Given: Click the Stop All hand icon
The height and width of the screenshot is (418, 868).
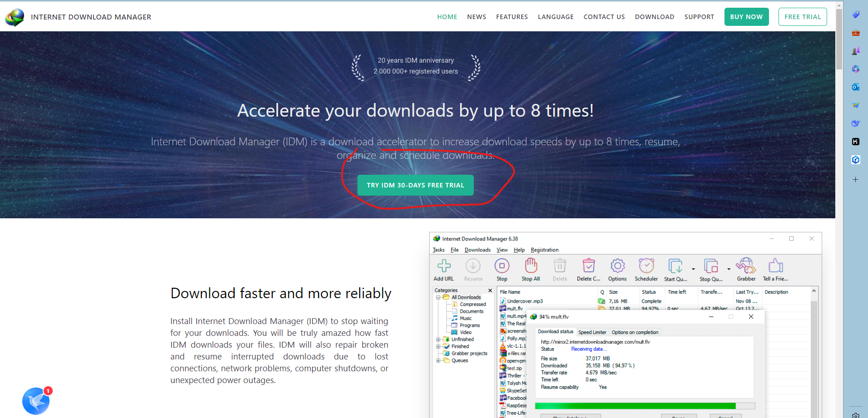Looking at the screenshot, I should coord(531,266).
